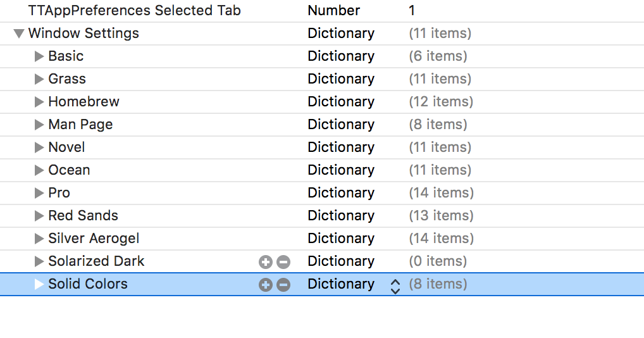Select the TTAppPreferences Selected Tab key
644x338 pixels.
click(x=134, y=11)
